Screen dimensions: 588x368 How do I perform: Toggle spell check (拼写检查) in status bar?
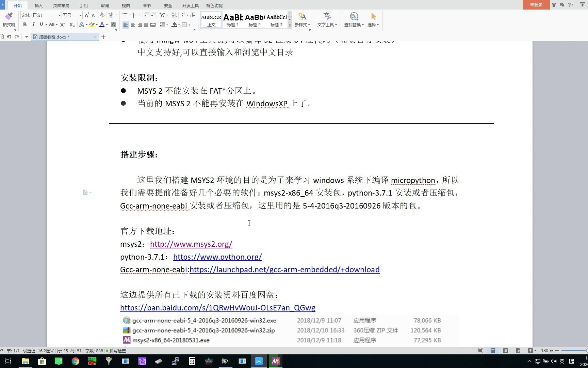(116, 351)
